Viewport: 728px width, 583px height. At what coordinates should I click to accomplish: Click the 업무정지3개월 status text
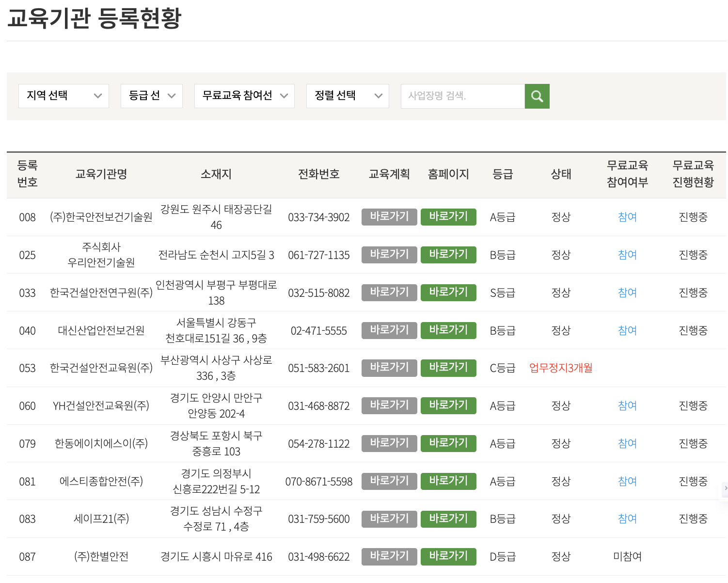click(561, 368)
